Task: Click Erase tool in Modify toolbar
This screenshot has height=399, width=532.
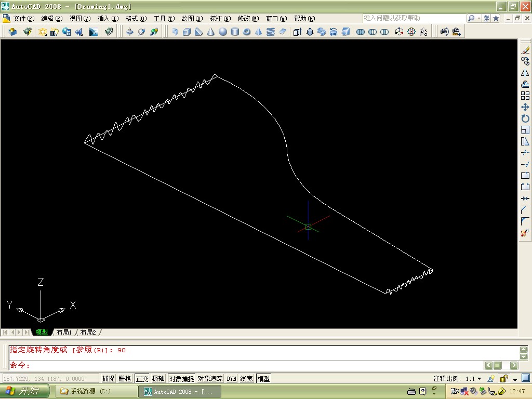Action: 525,50
